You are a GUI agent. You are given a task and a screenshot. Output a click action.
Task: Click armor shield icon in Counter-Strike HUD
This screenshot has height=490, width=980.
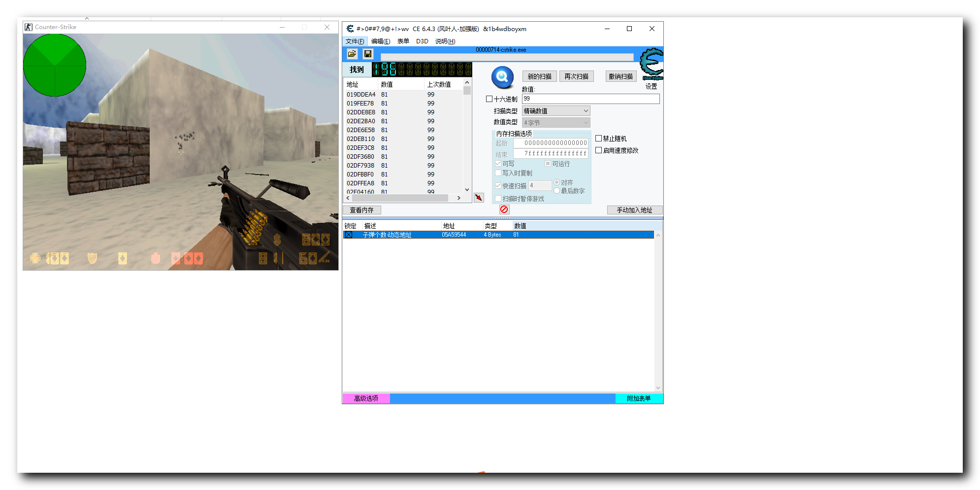92,258
